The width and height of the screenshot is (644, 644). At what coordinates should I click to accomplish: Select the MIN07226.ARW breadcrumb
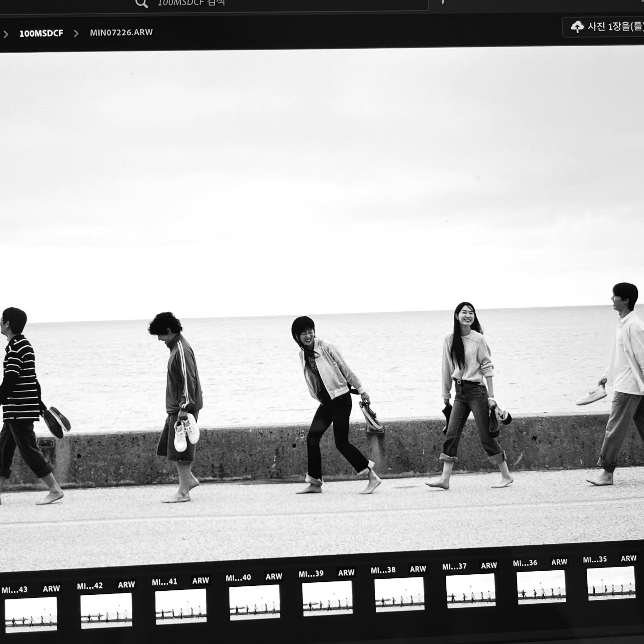pos(121,33)
